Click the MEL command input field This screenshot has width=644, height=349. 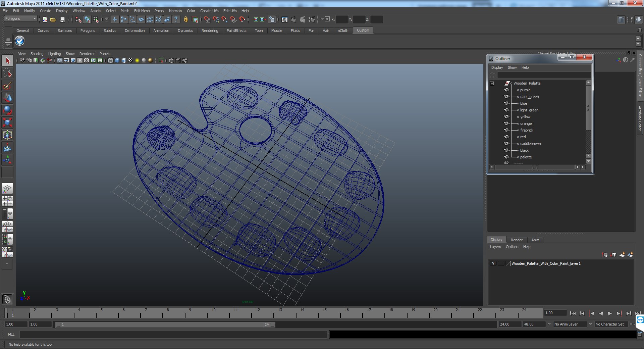coord(173,334)
